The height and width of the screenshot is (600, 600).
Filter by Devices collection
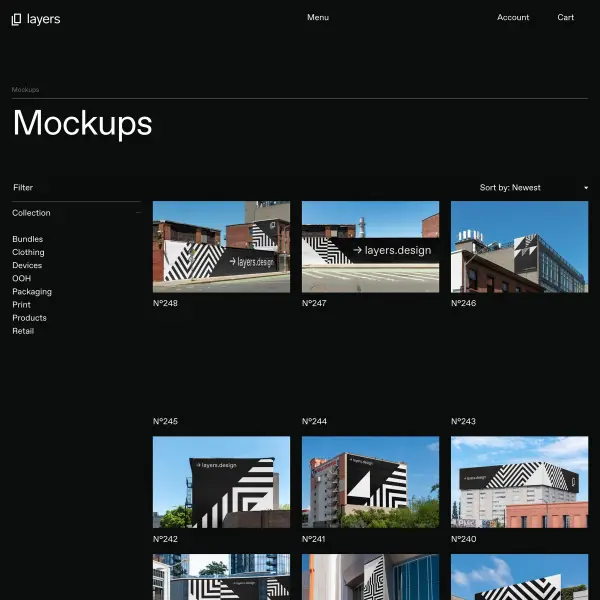[27, 265]
